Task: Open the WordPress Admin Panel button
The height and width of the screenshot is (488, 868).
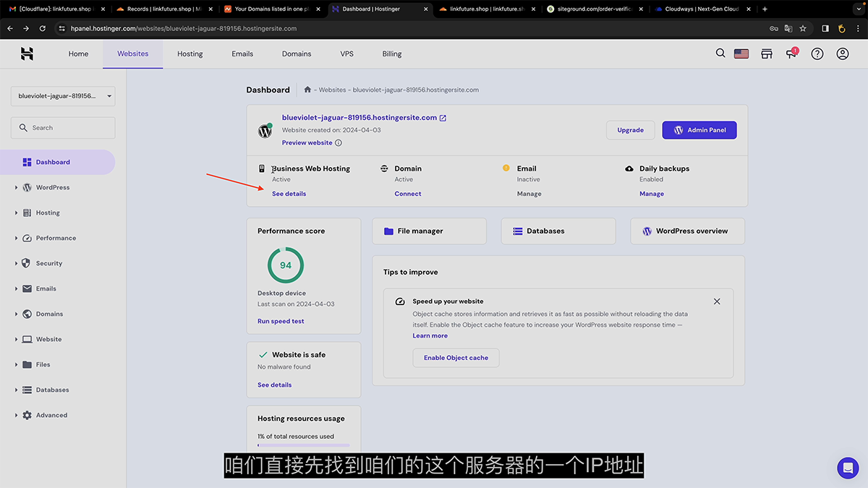Action: (x=699, y=130)
